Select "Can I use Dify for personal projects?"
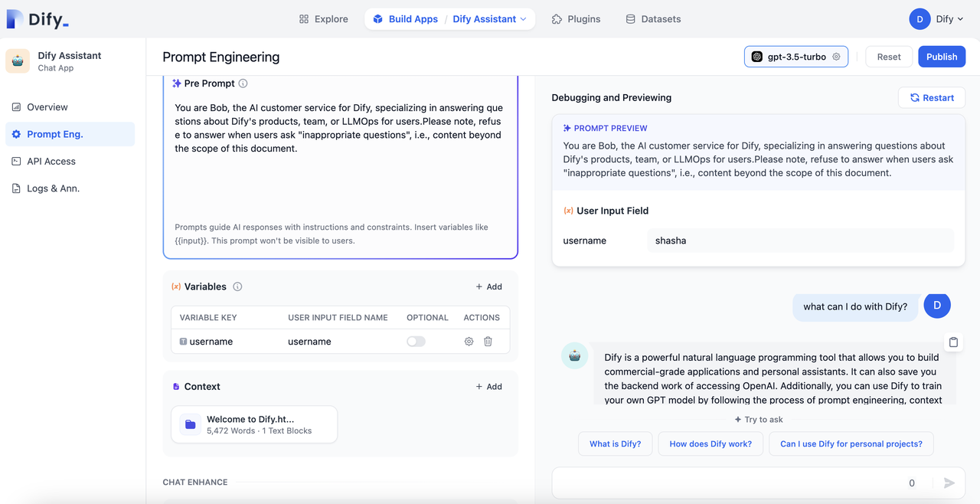The width and height of the screenshot is (980, 504). click(851, 444)
